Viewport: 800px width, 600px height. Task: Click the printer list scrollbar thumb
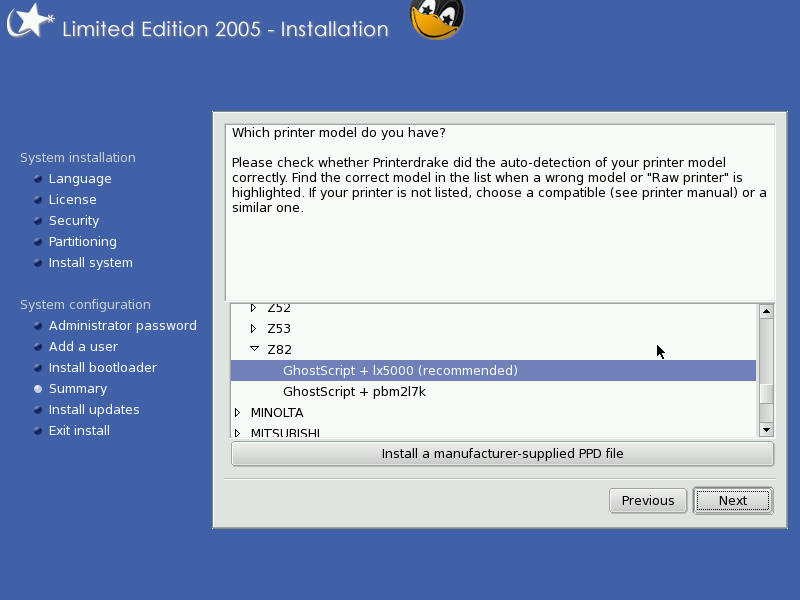(x=766, y=393)
